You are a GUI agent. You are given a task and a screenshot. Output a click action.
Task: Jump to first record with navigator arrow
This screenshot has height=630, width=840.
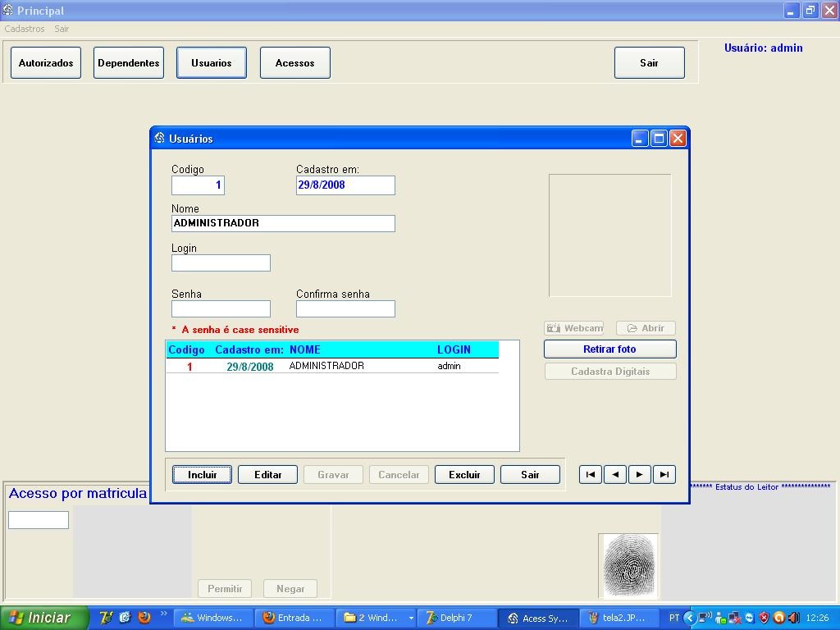[x=590, y=474]
